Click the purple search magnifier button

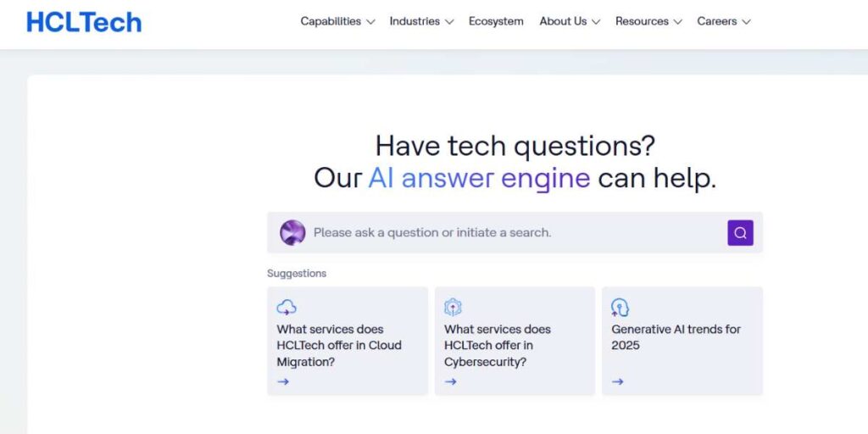(740, 232)
